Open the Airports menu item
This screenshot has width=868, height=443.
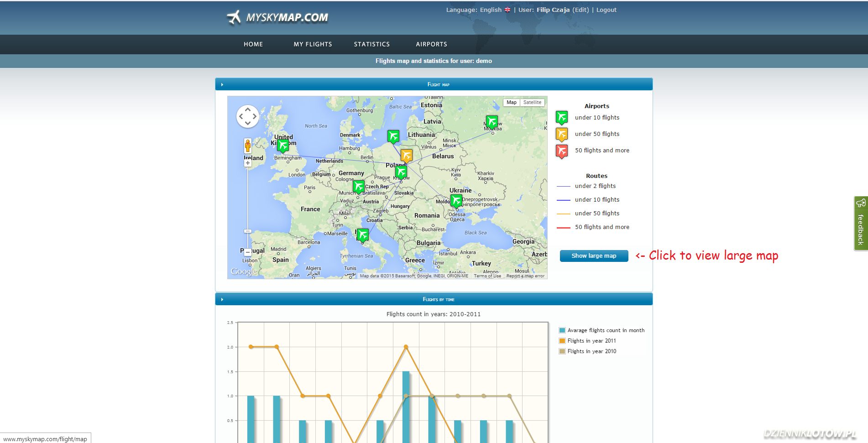(x=432, y=44)
